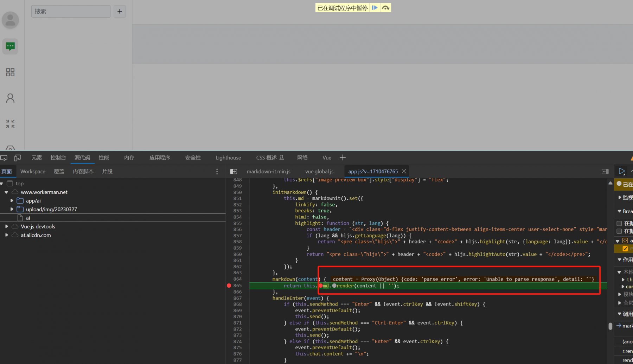Select the 内容脚本 navigator tab
The width and height of the screenshot is (633, 364).
tap(83, 171)
